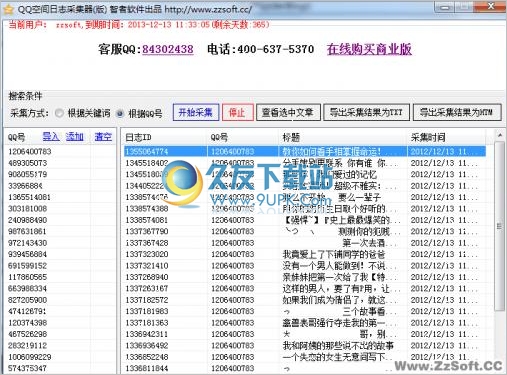Select QQ number 939458884 in left list
Viewport: 507px width, 375px height.
28,254
